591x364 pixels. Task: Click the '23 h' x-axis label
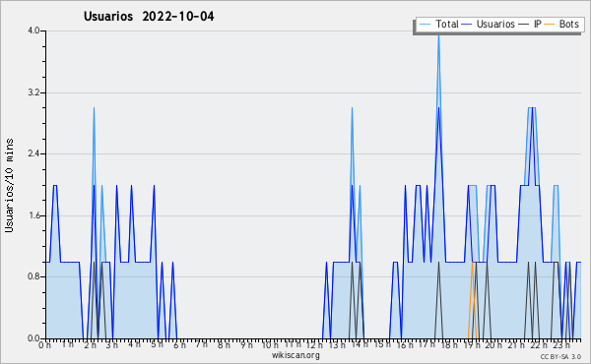pos(560,345)
